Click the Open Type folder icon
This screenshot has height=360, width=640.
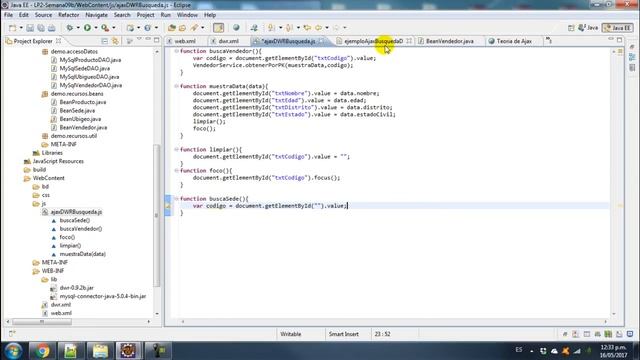point(172,28)
